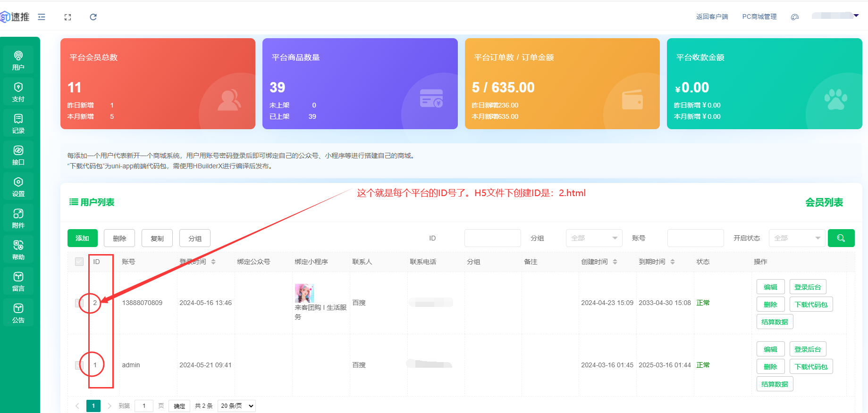
Task: Click 登录后台 for account 13888070809
Action: point(808,287)
